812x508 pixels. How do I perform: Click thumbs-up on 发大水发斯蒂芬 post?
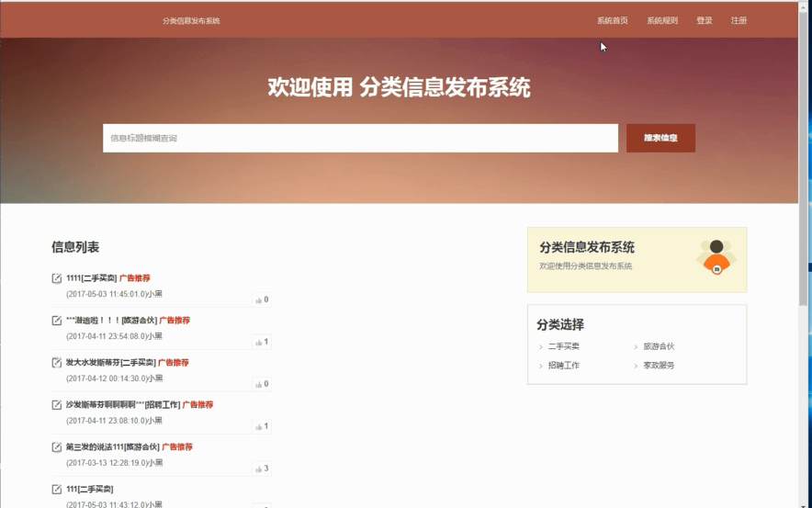[x=262, y=384]
